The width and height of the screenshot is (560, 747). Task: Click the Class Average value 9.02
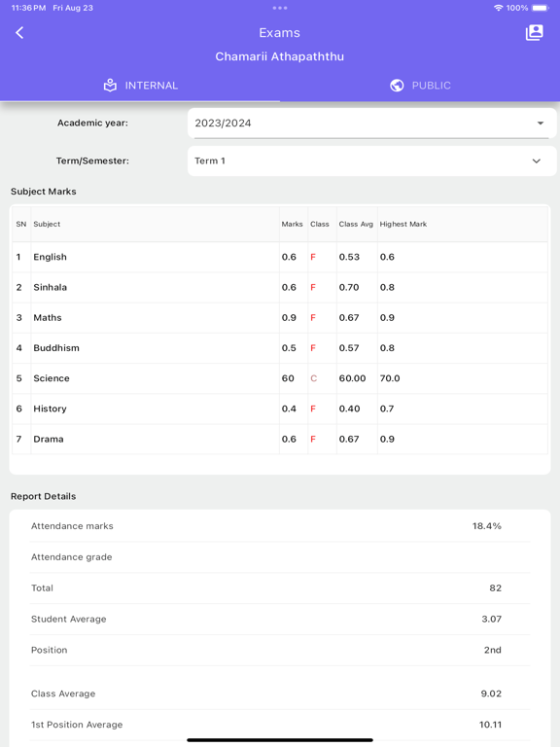coord(491,694)
